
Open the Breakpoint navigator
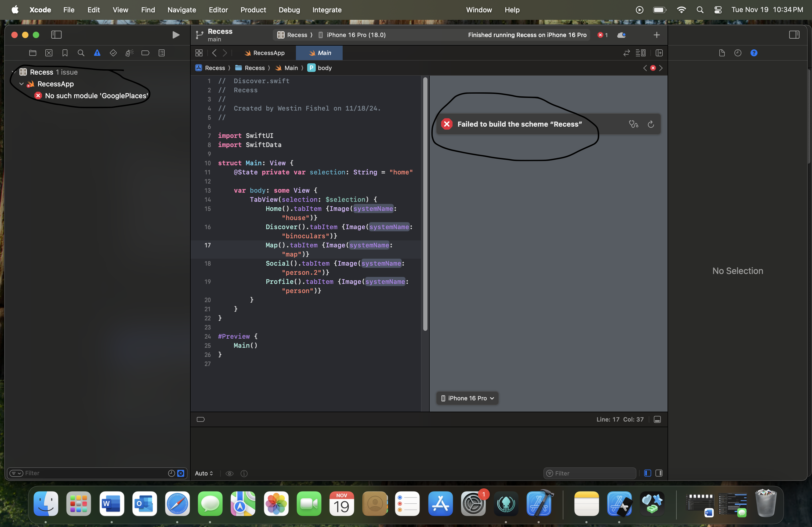click(145, 53)
